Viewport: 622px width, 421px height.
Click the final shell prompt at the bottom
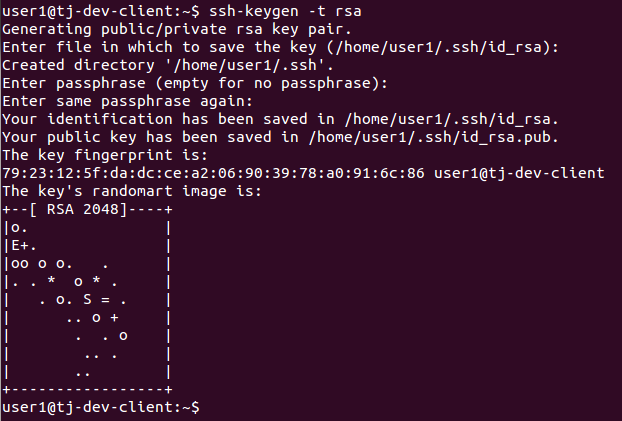click(101, 407)
